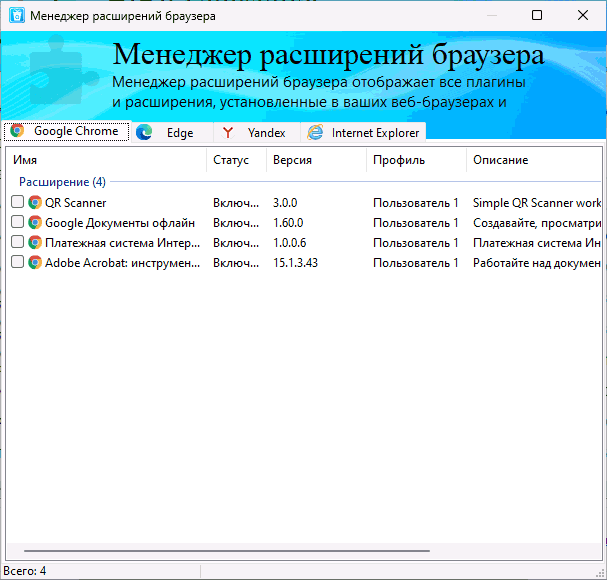Go to the Internet Explorer tab
607x580 pixels.
(x=363, y=133)
